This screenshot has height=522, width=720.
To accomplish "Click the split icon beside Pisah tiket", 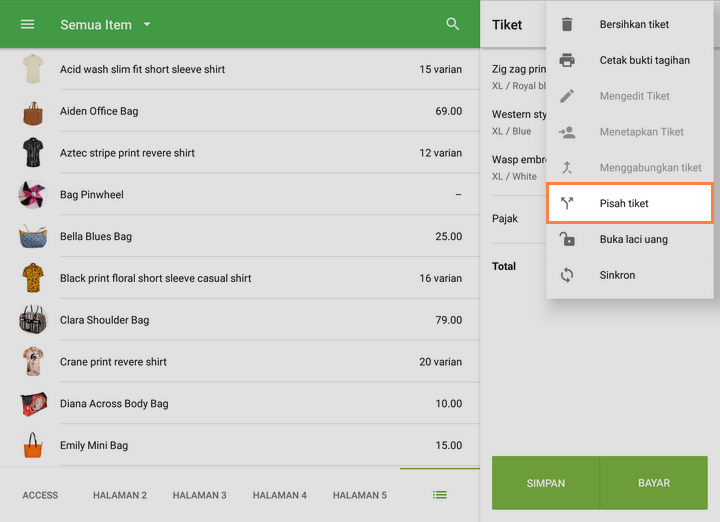I will (567, 203).
